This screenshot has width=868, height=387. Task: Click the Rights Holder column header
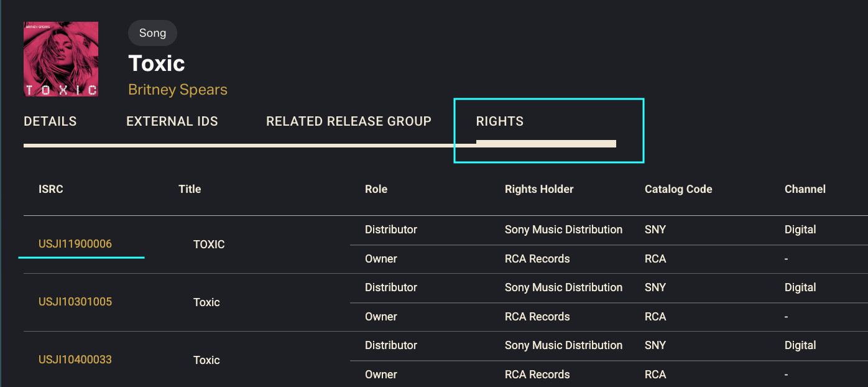coord(539,189)
